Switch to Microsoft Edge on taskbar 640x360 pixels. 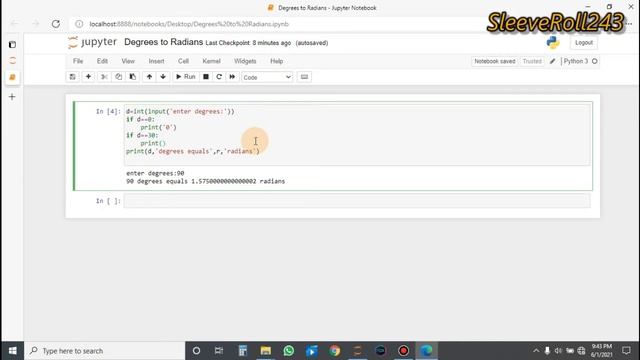(x=427, y=351)
